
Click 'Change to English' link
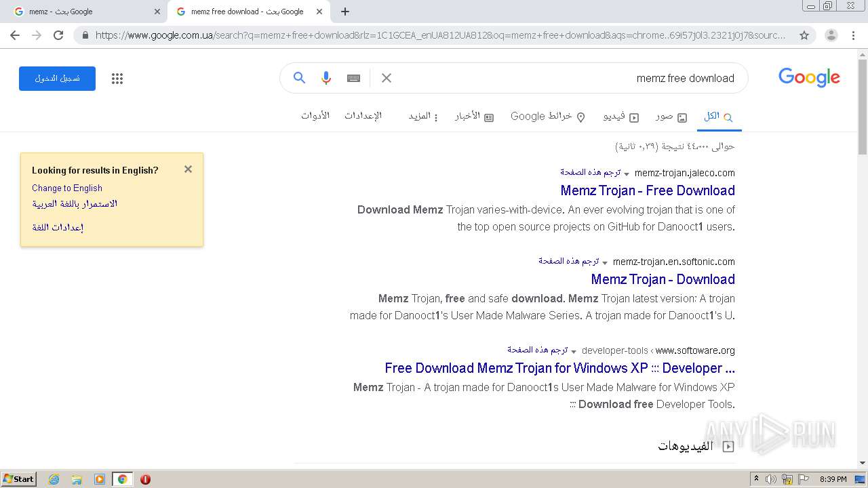tap(67, 188)
